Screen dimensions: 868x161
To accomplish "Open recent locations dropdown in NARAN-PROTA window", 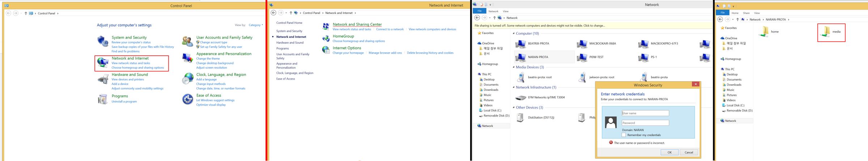I will (733, 20).
